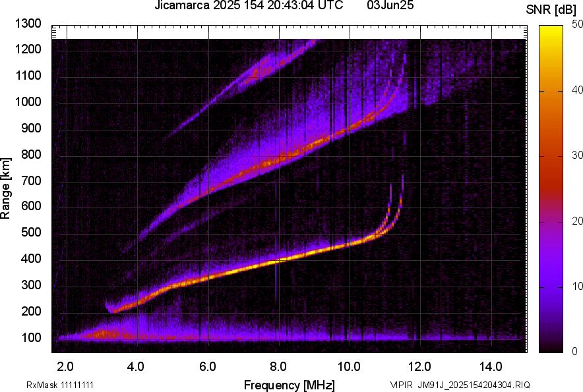The image size is (583, 392).
Task: Click the range tick label "1200"
Action: [28, 49]
